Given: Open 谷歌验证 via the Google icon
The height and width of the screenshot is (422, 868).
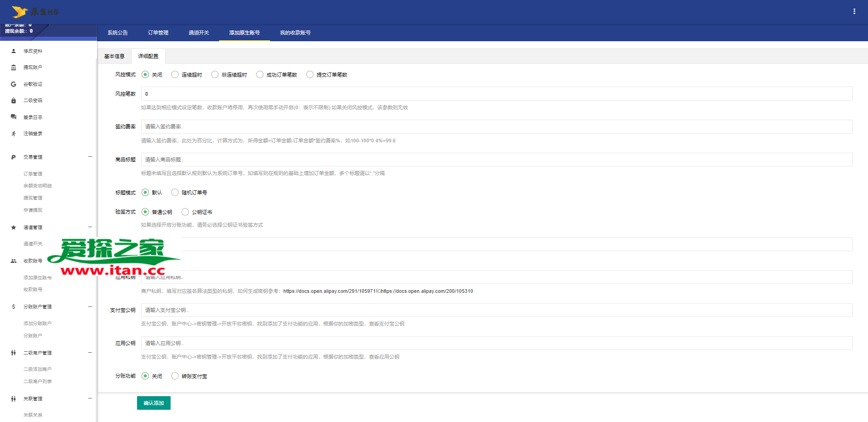Looking at the screenshot, I should [x=14, y=84].
